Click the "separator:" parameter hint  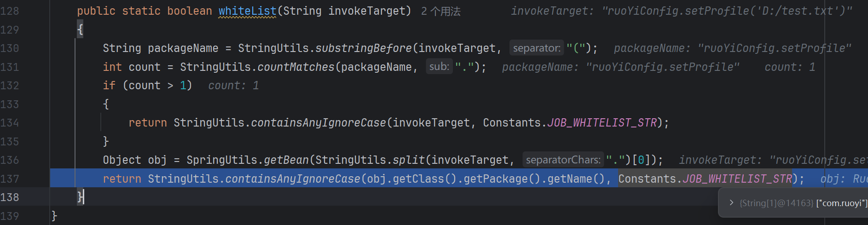[x=537, y=48]
